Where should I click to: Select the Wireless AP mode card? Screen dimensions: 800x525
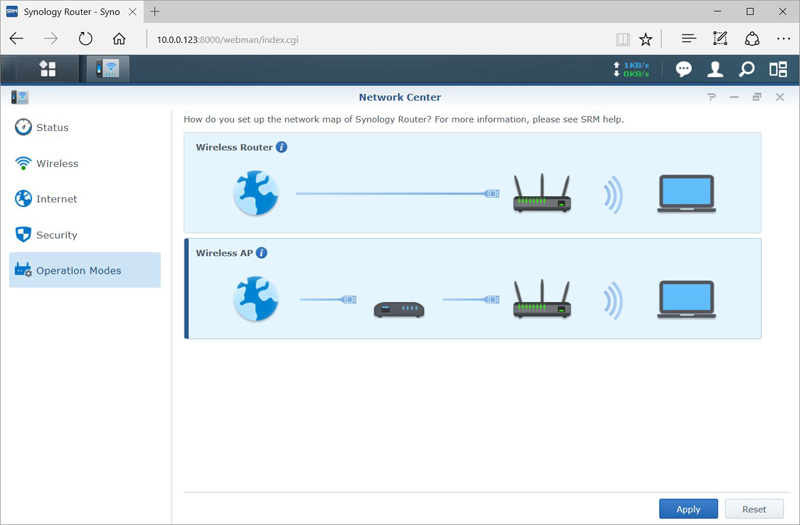pyautogui.click(x=472, y=288)
